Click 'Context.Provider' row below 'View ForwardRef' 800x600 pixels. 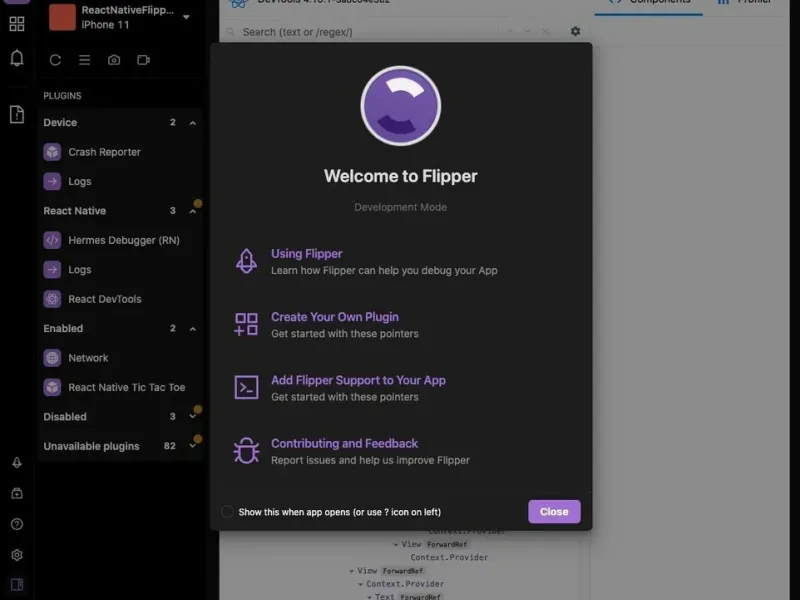click(449, 557)
